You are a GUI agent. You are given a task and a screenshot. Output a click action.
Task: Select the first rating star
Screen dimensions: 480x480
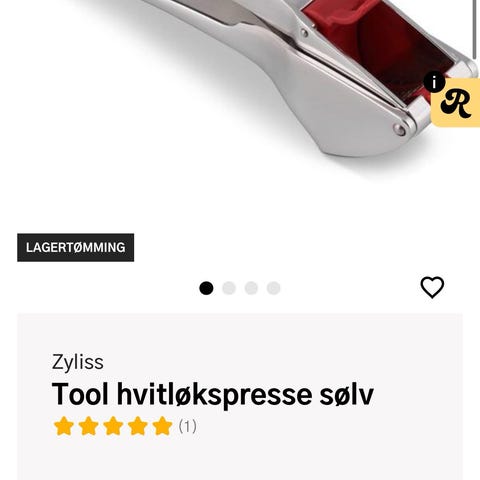point(64,426)
